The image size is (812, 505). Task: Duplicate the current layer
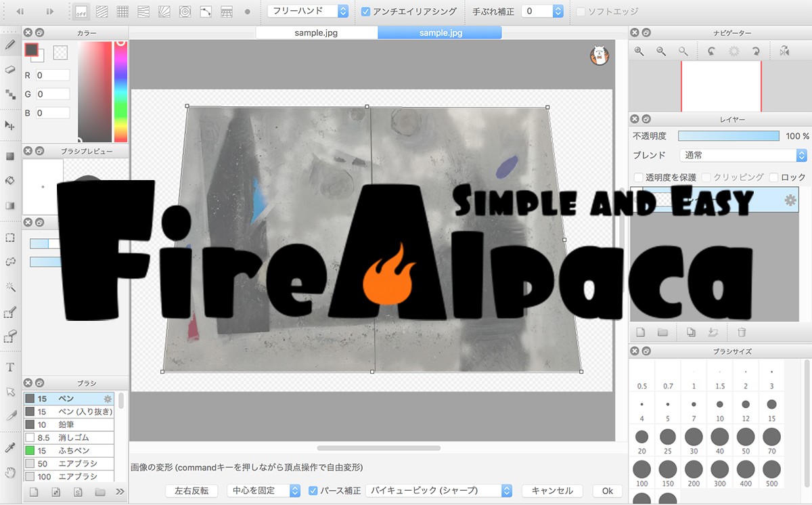coord(691,332)
